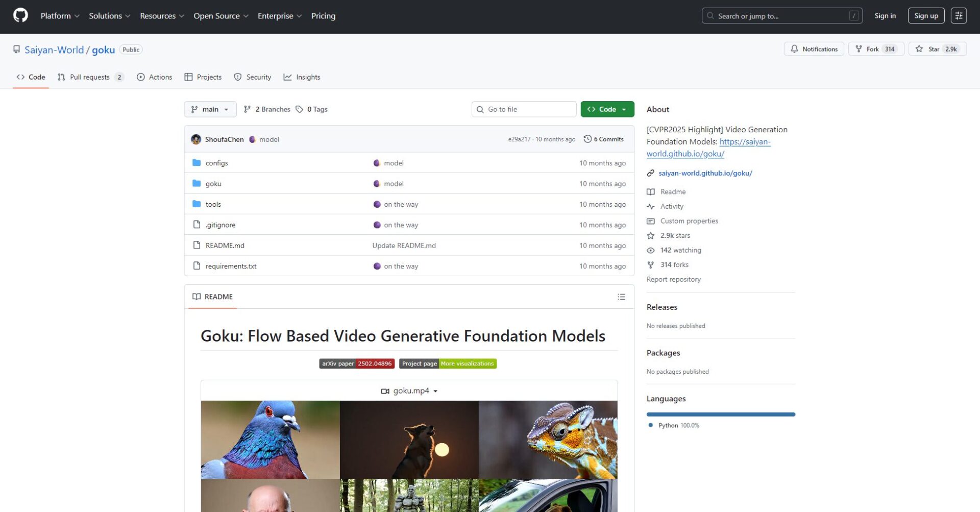The width and height of the screenshot is (980, 512).
Task: Click the GitHub logo icon
Action: (x=20, y=15)
